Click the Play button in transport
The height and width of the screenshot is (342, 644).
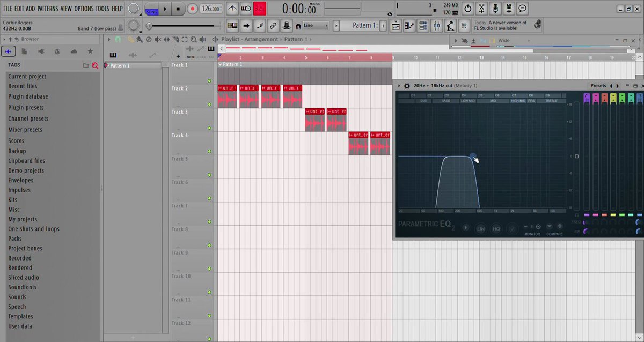(165, 9)
